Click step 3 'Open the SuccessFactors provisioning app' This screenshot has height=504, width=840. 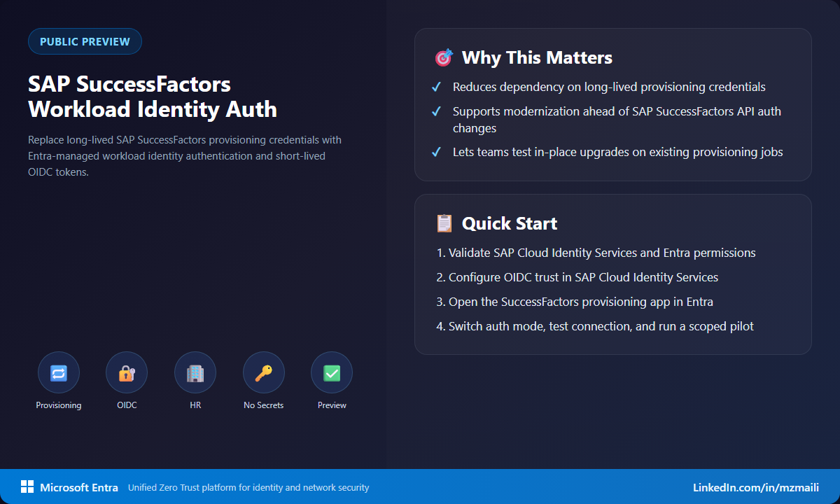(575, 302)
